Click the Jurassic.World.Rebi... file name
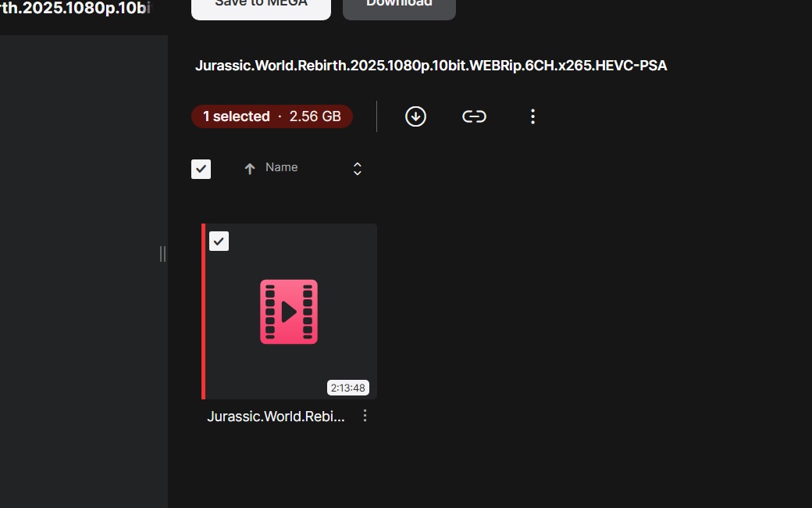This screenshot has height=508, width=812. tap(276, 417)
